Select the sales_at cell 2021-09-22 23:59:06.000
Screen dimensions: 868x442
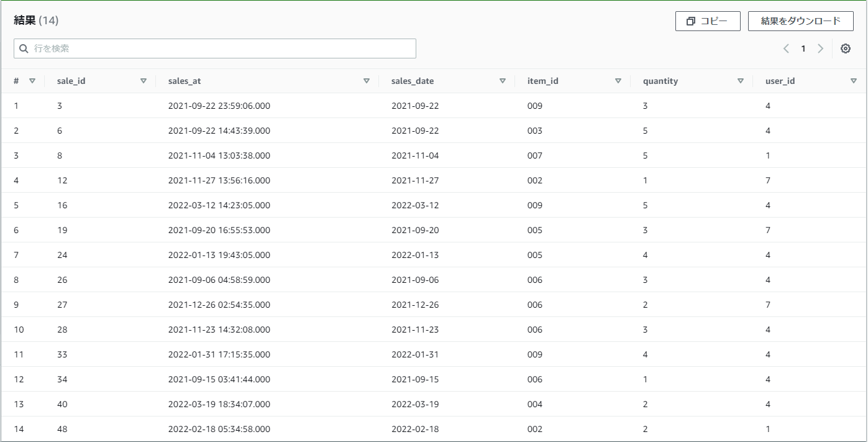[x=219, y=106]
